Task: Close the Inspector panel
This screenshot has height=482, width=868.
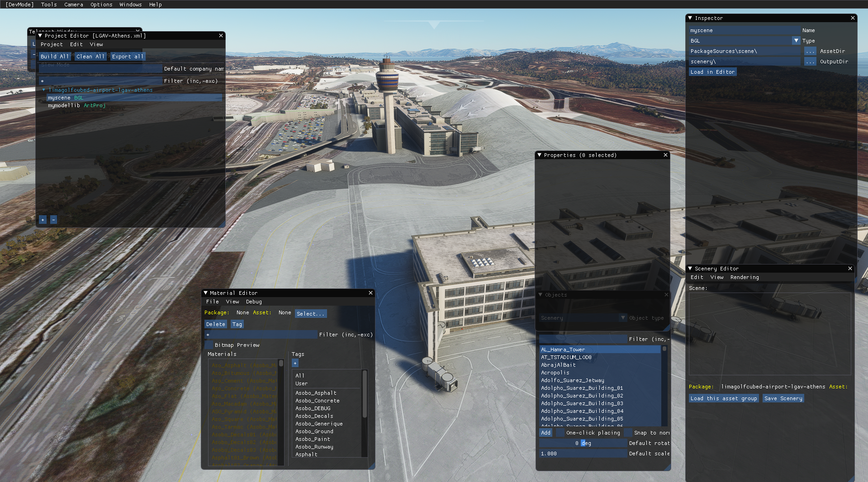Action: 853,18
